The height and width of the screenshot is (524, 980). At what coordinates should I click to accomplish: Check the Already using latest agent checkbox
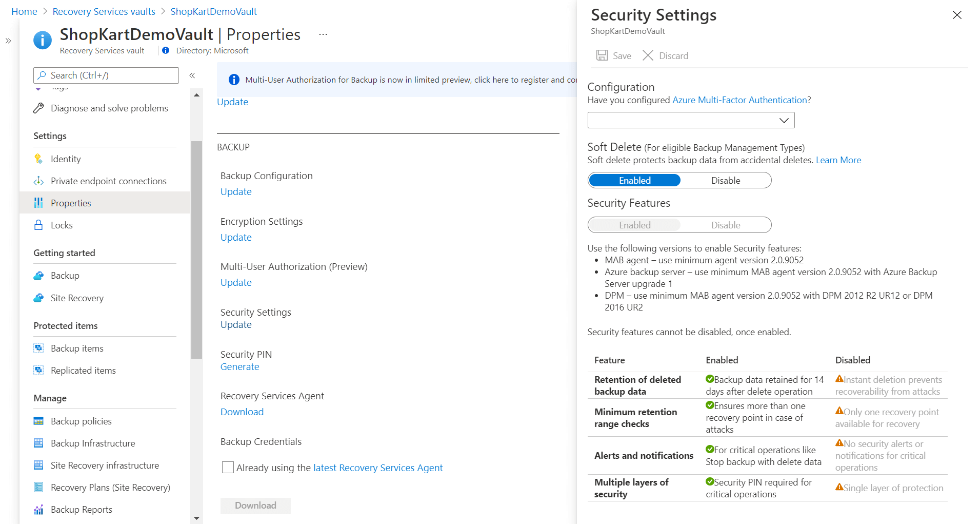(x=228, y=468)
